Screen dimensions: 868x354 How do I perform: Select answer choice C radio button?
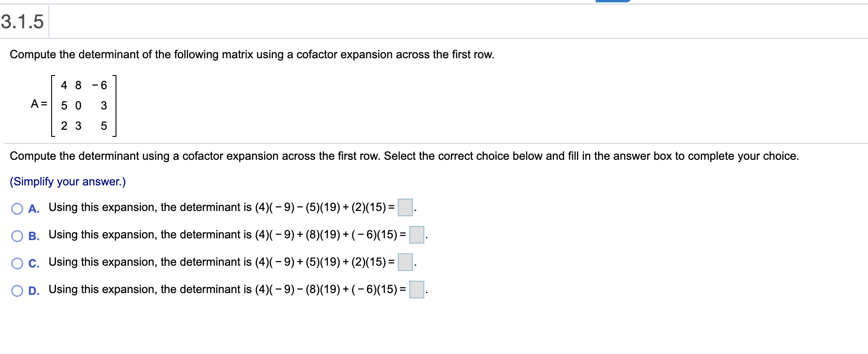click(x=17, y=264)
